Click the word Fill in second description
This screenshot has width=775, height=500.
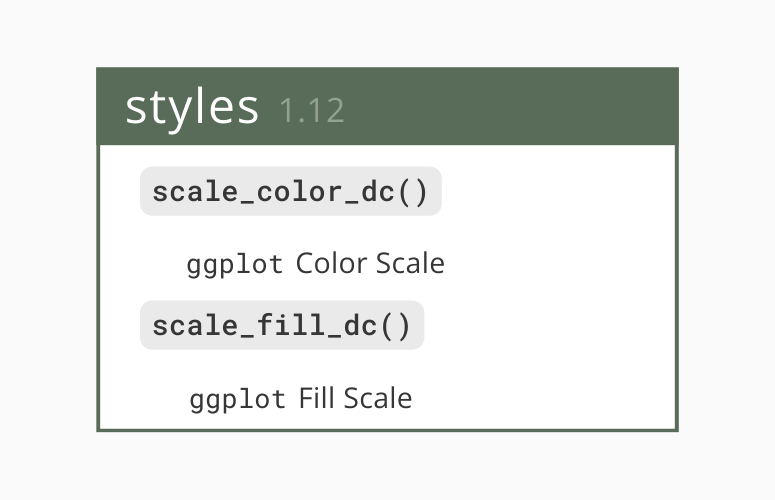[318, 398]
